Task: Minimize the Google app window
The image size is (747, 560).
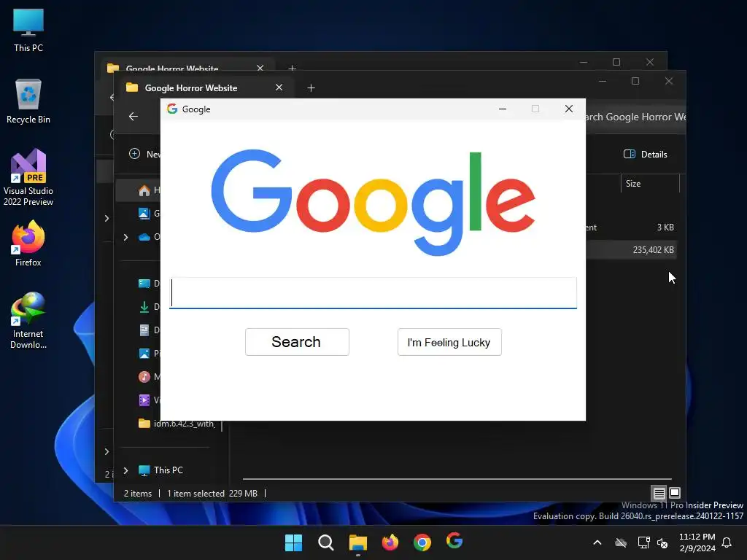Action: coord(502,109)
